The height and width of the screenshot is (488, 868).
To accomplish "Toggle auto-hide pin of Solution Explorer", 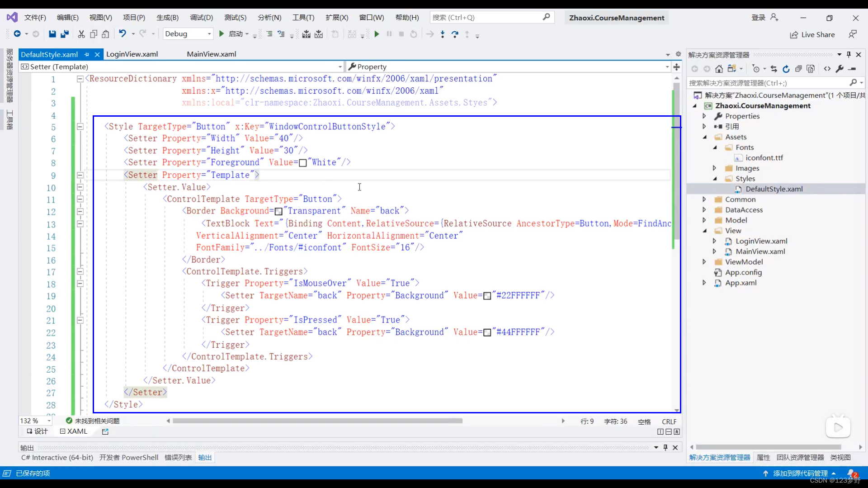I will coord(849,54).
